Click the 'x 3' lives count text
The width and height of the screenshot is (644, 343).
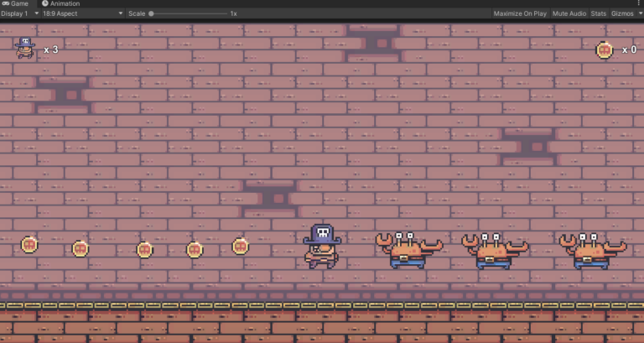(x=51, y=49)
